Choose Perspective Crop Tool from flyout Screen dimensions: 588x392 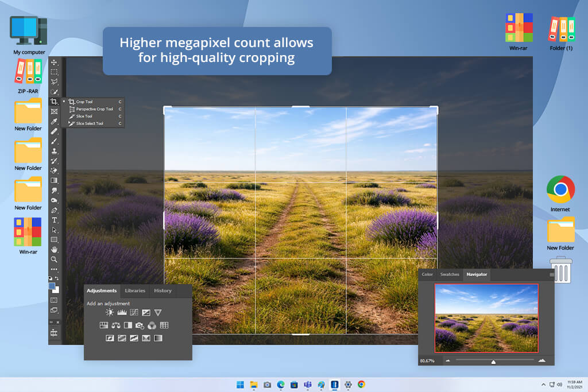click(92, 109)
